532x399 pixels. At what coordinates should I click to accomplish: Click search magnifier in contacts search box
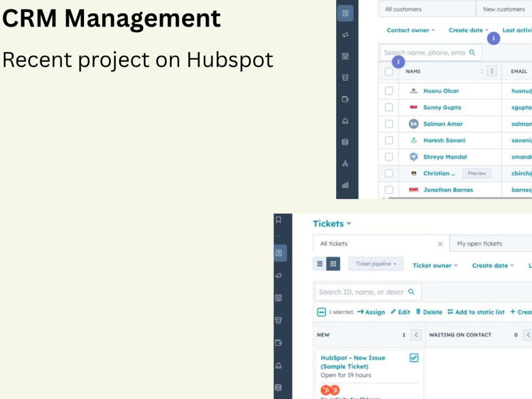tap(472, 53)
